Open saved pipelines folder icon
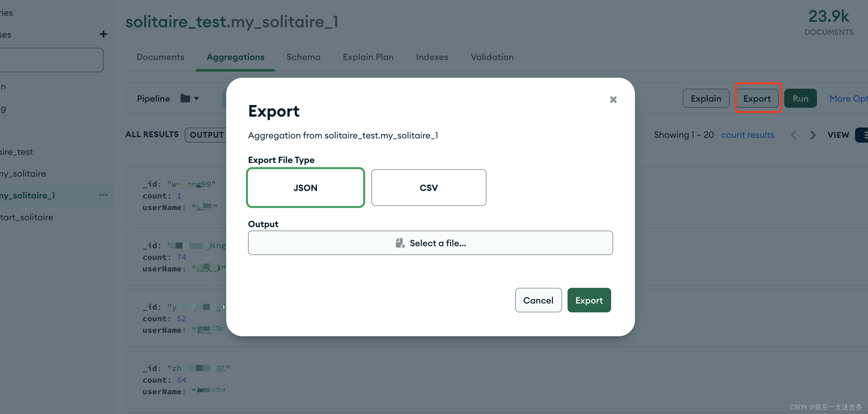The image size is (868, 414). point(185,99)
